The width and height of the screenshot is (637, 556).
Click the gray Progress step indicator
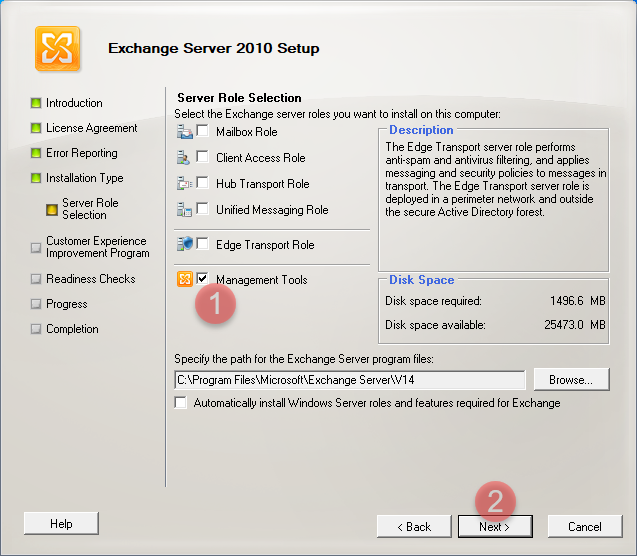click(x=36, y=304)
